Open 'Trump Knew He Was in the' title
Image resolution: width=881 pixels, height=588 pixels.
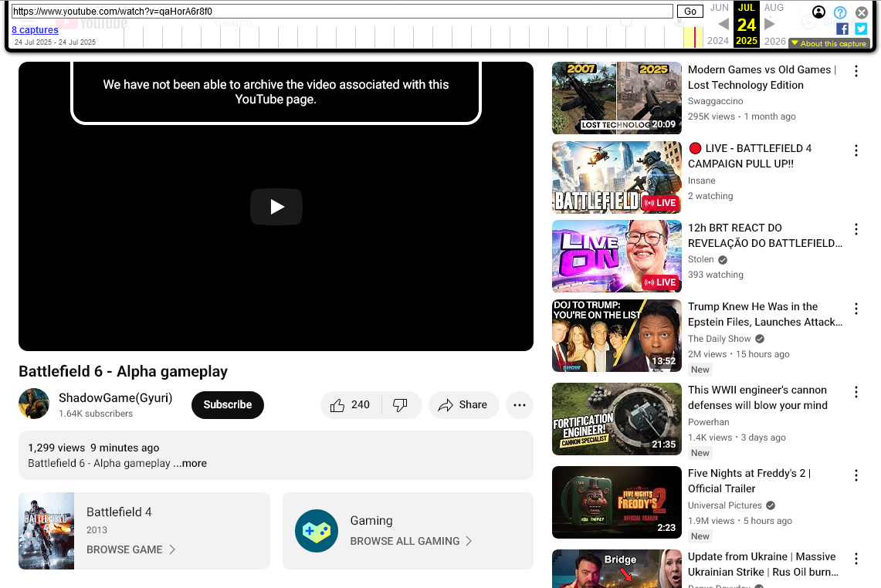[764, 315]
